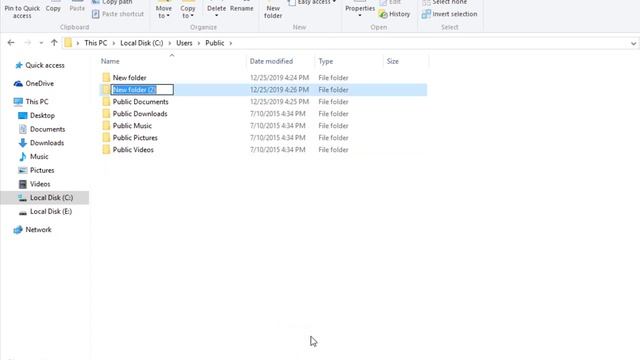Screen dimensions: 640x360
Task: Click the Invert selection icon
Action: 426,14
